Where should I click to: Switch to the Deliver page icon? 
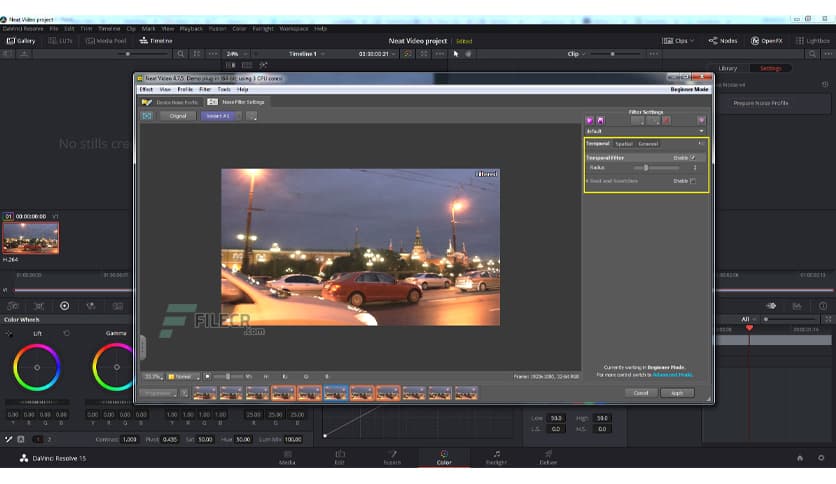click(x=548, y=457)
